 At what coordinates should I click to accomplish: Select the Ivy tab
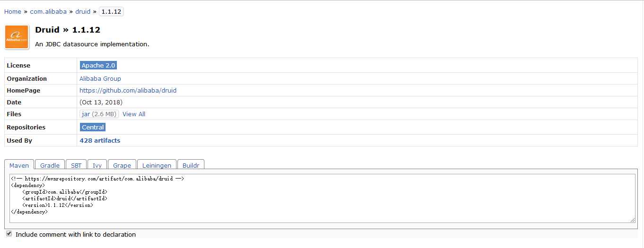click(x=97, y=165)
